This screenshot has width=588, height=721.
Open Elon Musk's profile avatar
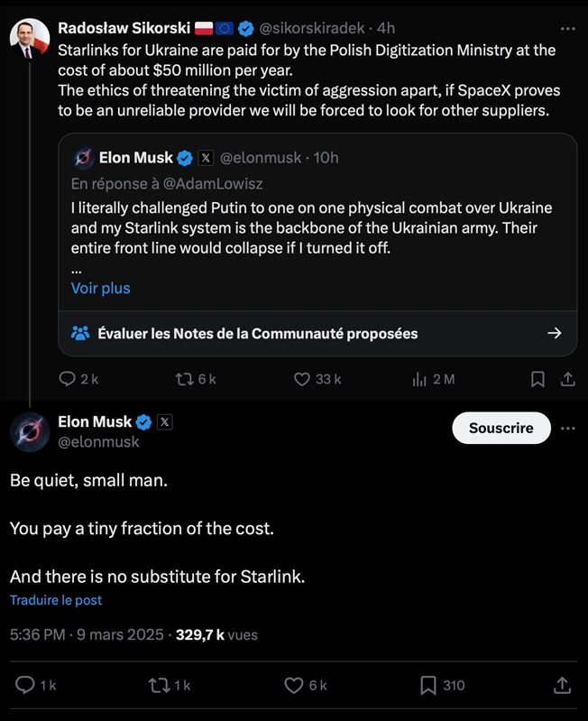click(29, 433)
